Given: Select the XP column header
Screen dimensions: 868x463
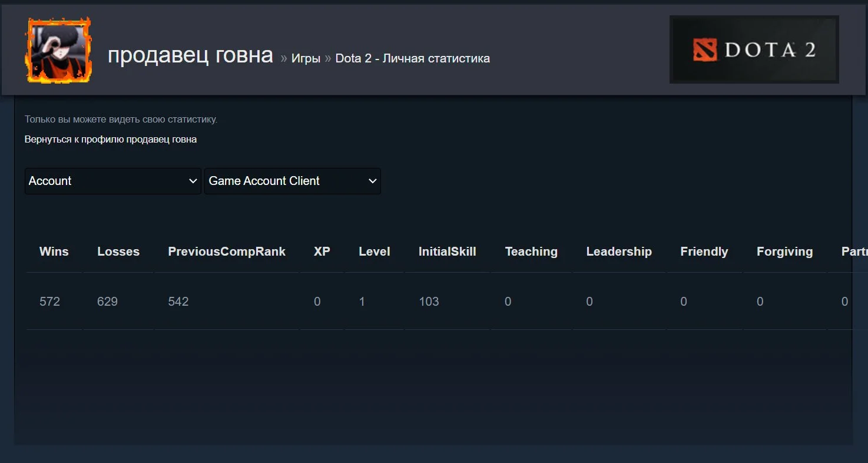Looking at the screenshot, I should pyautogui.click(x=322, y=252).
